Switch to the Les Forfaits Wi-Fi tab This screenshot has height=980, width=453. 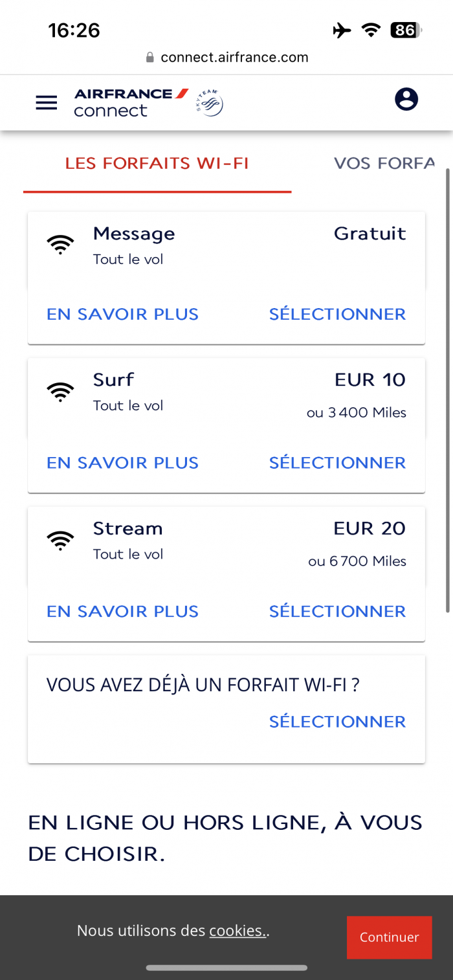click(x=157, y=163)
